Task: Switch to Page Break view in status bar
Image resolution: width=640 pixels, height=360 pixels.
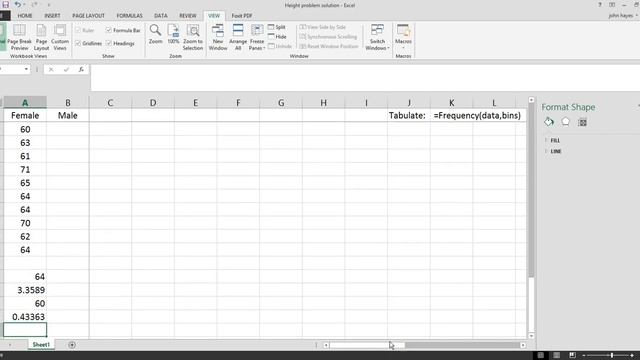Action: [x=572, y=356]
